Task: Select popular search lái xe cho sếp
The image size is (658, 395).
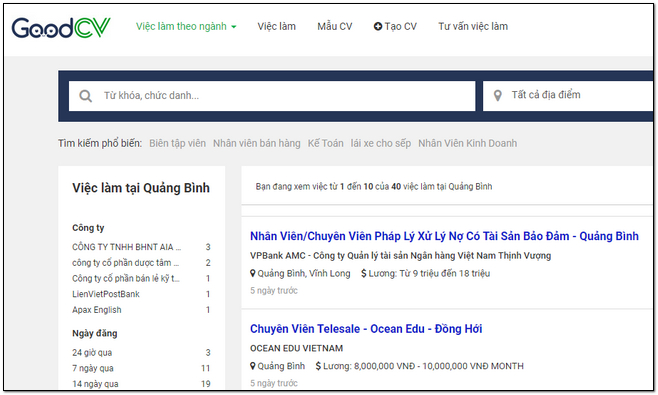Action: click(381, 143)
